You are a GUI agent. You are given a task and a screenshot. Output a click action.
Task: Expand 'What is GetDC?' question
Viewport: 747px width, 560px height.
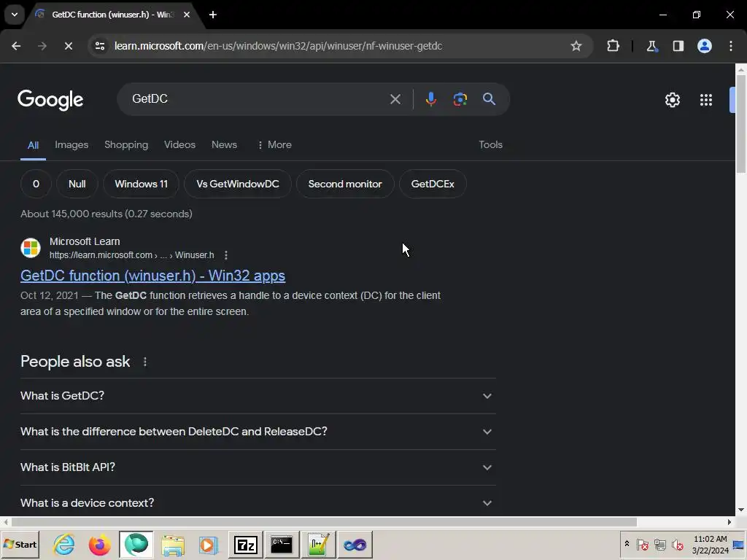tap(258, 396)
